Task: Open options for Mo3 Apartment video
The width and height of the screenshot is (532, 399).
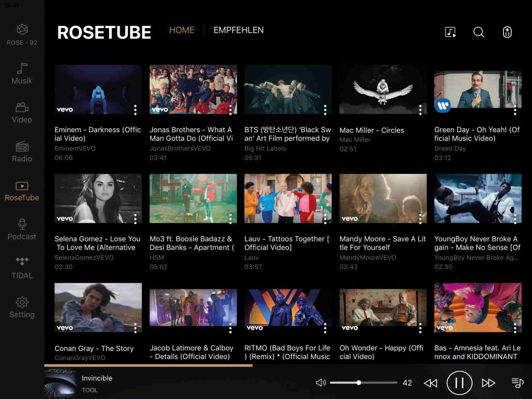Action: coord(230,219)
